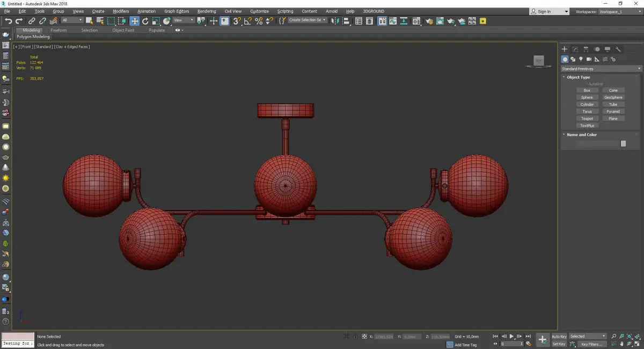This screenshot has height=349, width=644.
Task: Click the Undo arrow in main toolbar
Action: coord(8,21)
